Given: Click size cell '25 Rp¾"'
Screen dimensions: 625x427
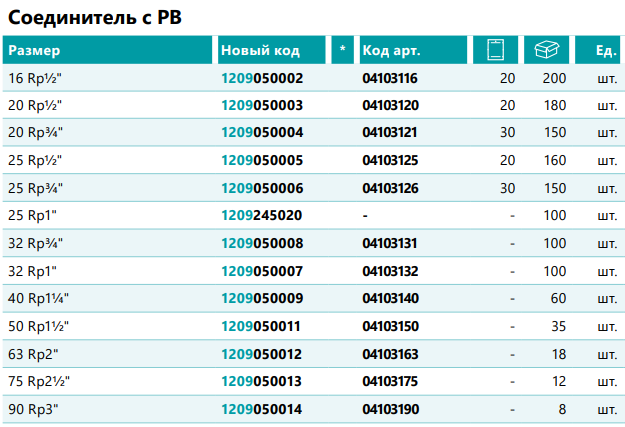Looking at the screenshot, I should pyautogui.click(x=35, y=188).
